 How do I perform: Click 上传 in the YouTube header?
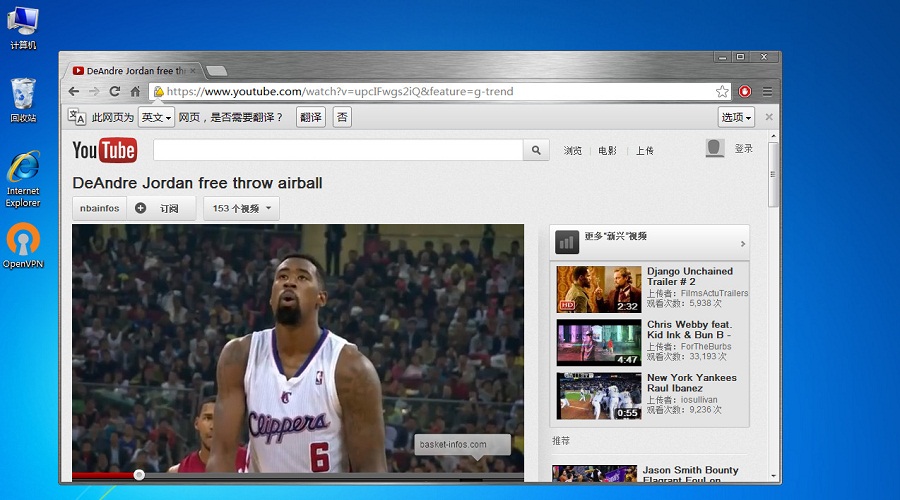(645, 150)
